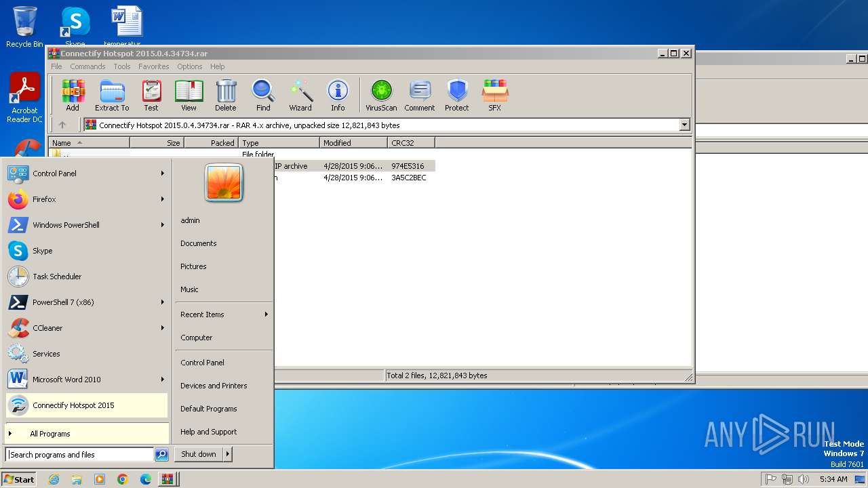The width and height of the screenshot is (868, 488).
Task: Open the Options menu
Action: pos(190,66)
